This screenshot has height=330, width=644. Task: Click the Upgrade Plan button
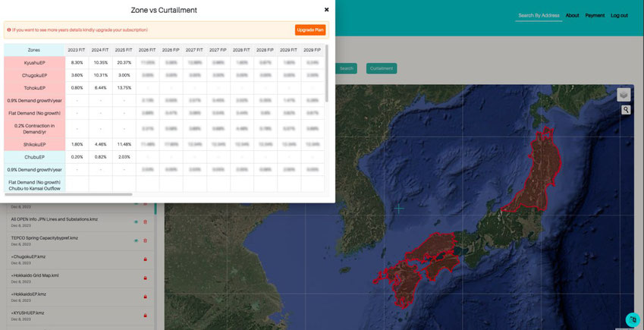coord(310,30)
